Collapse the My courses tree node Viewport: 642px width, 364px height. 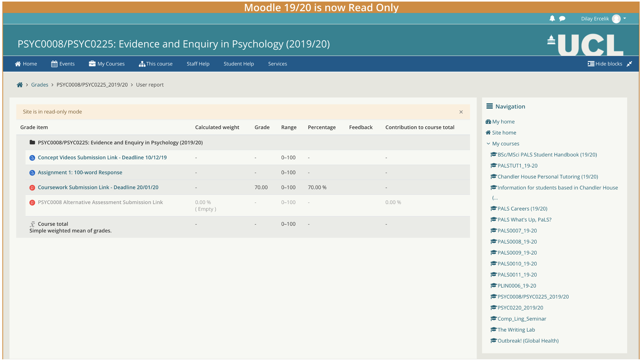tap(488, 143)
